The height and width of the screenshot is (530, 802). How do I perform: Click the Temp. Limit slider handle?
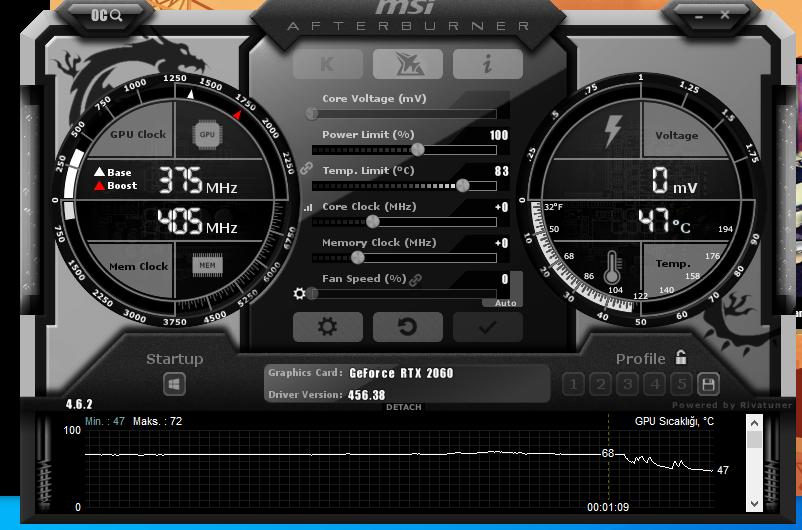coord(462,185)
